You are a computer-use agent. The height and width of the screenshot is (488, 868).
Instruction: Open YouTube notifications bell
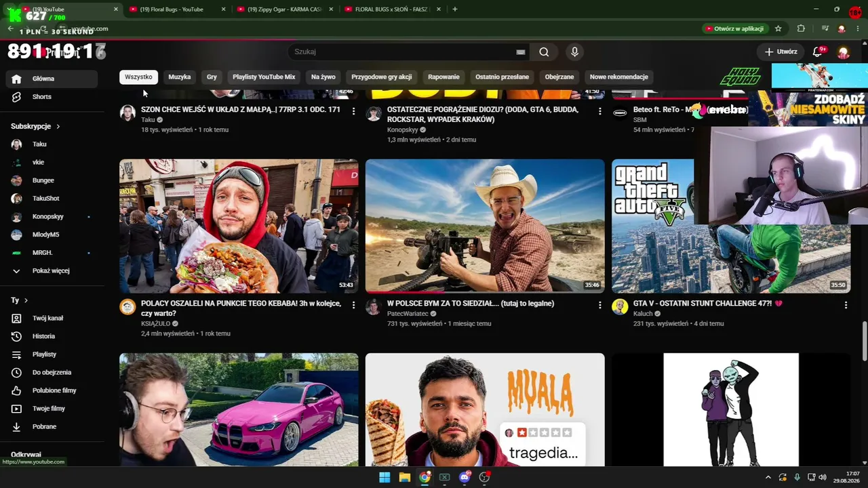tap(818, 52)
